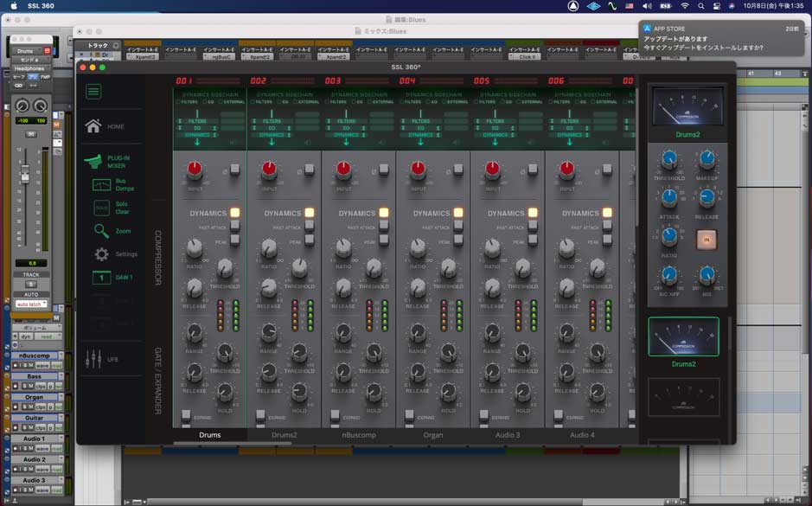This screenshot has width=812, height=506.
Task: Select the Organ channel tab
Action: (433, 435)
